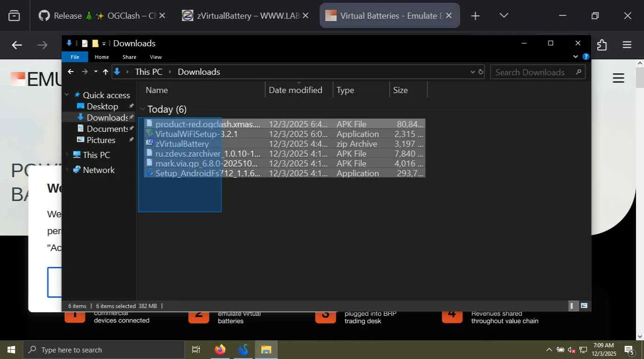Click the muted volume tray icon
This screenshot has width=644, height=359.
[572, 350]
